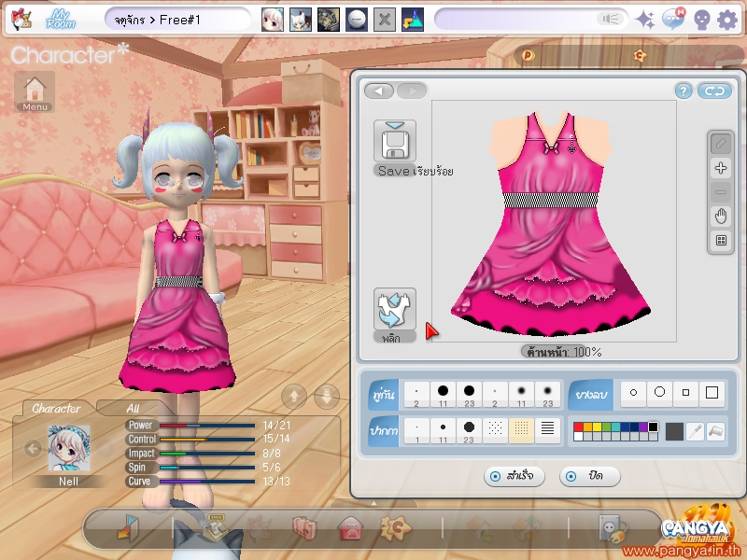Click the down arrow button near character
This screenshot has width=747, height=560.
(327, 396)
